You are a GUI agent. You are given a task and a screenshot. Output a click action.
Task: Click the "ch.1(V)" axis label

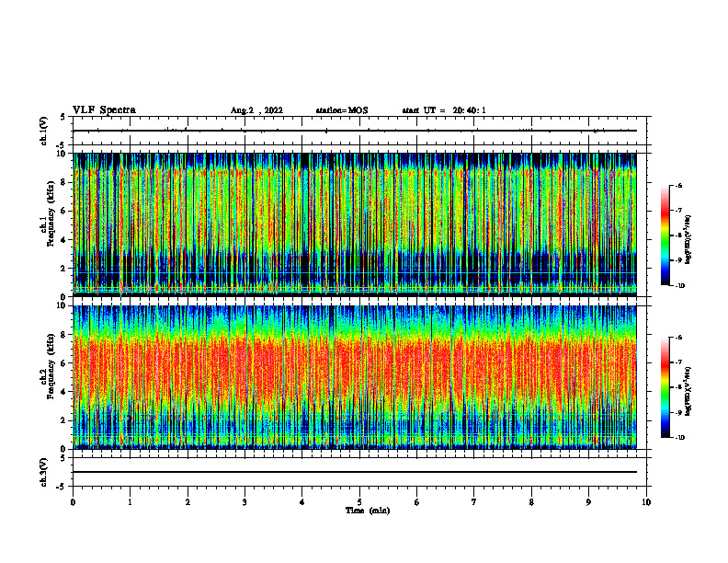(44, 131)
